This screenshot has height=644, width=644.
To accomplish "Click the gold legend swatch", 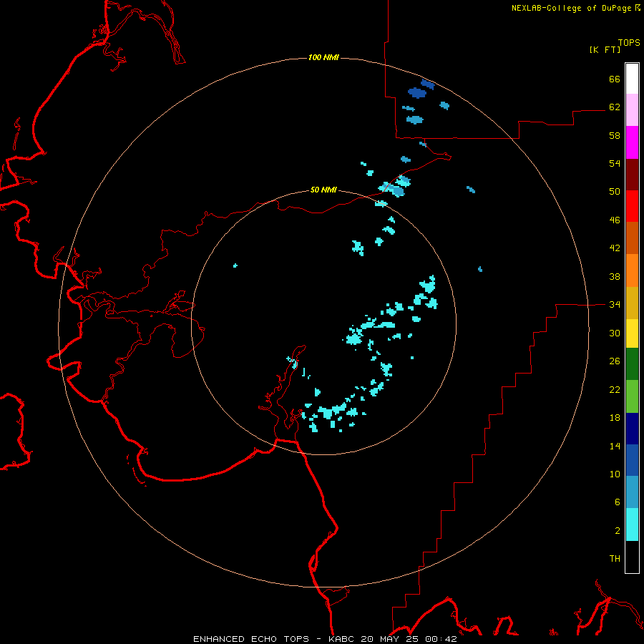I will 632,303.
